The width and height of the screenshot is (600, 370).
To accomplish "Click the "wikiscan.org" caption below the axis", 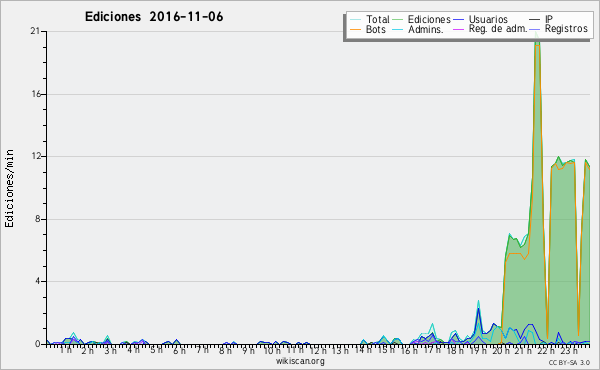I will pos(300,361).
